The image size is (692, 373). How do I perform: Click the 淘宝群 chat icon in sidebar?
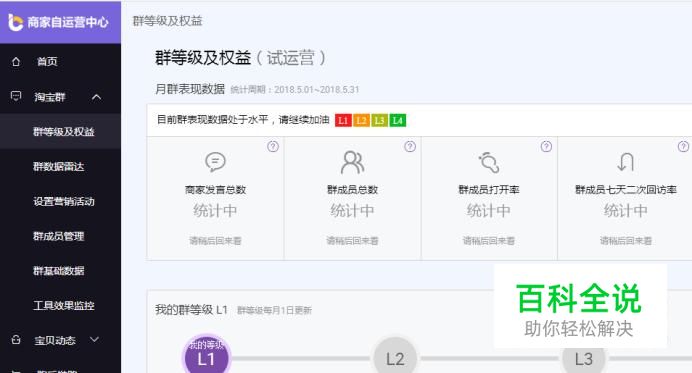coord(16,96)
